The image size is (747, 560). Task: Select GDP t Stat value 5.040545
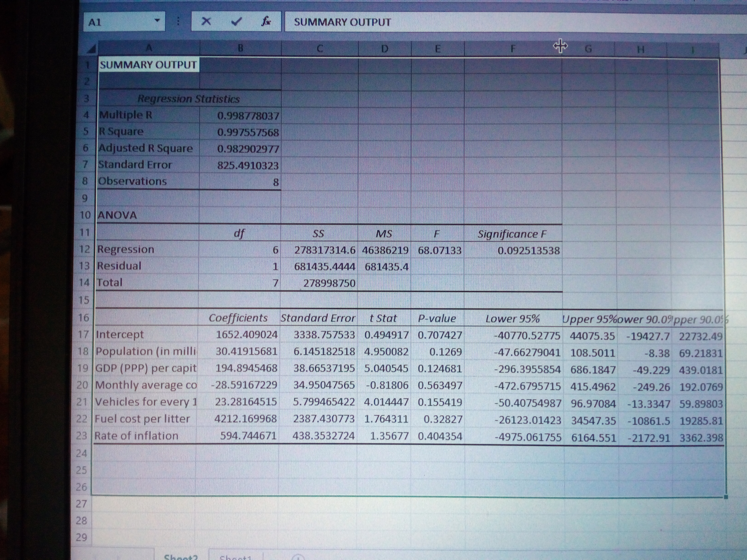[386, 369]
